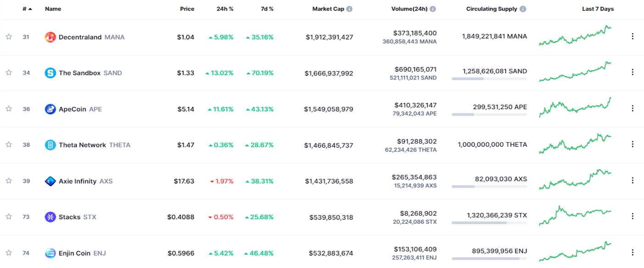
Task: Click the APE circulating supply progress bar
Action: point(489,114)
